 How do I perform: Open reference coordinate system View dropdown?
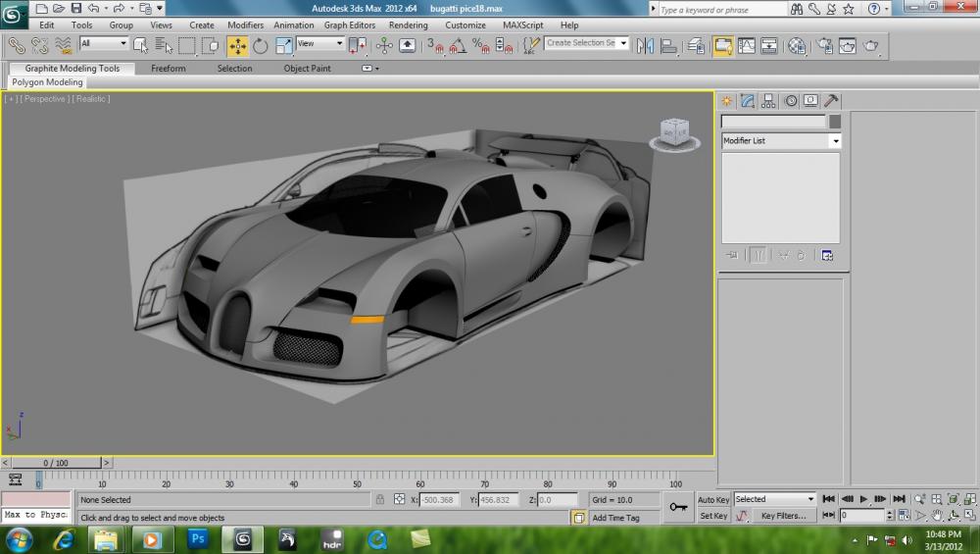tap(320, 43)
